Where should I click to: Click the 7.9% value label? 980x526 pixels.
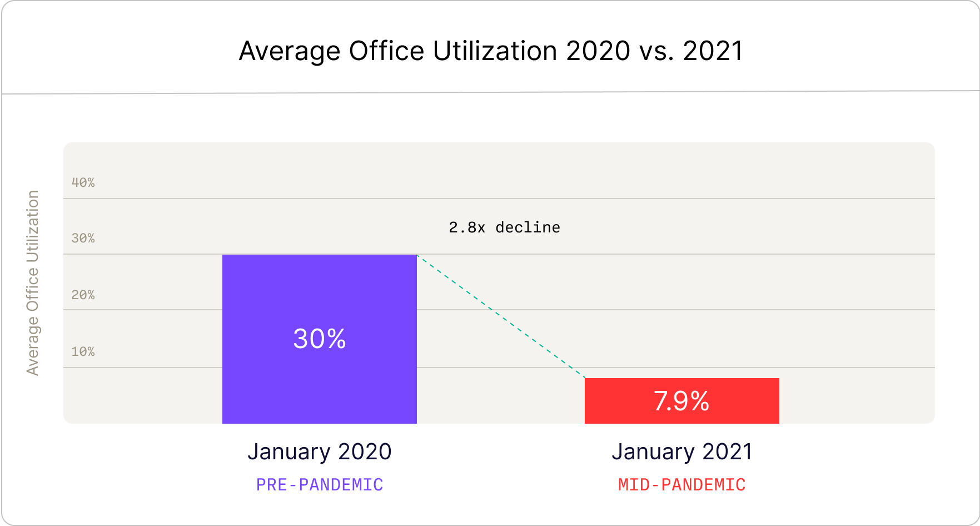(x=681, y=401)
